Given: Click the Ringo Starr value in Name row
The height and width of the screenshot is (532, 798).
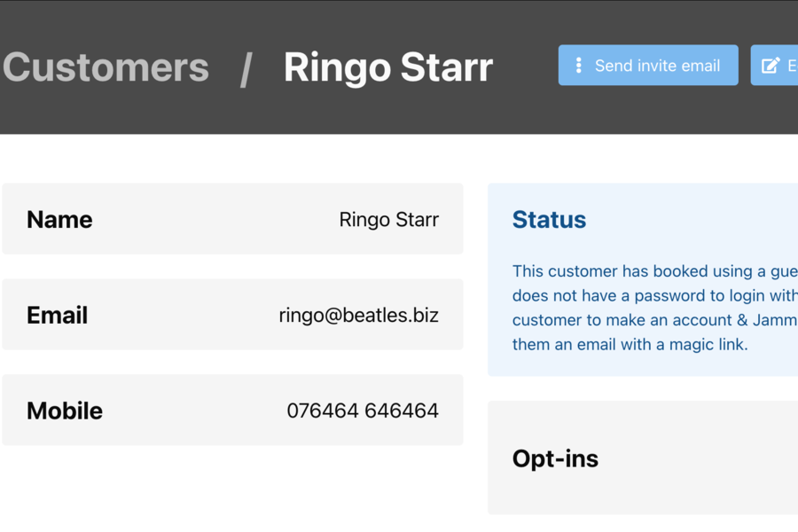Looking at the screenshot, I should pos(388,219).
